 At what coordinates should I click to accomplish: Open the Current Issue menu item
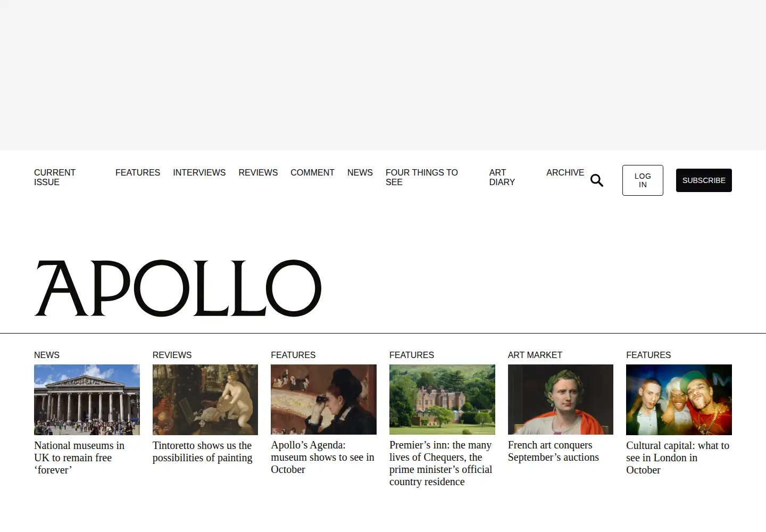point(55,177)
